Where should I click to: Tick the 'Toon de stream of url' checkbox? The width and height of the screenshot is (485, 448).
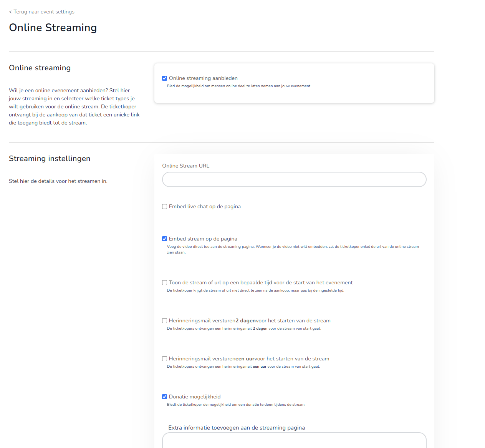click(x=165, y=283)
